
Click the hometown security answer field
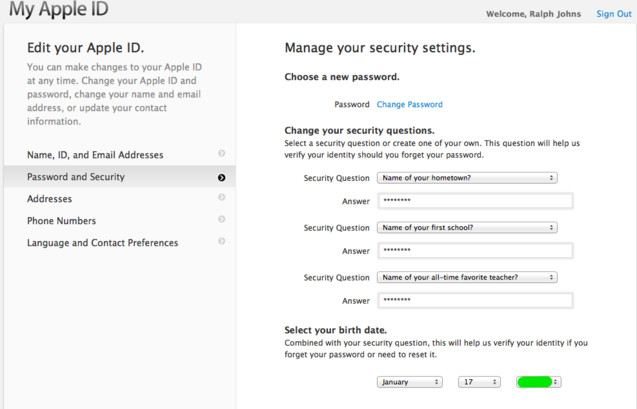click(x=474, y=201)
